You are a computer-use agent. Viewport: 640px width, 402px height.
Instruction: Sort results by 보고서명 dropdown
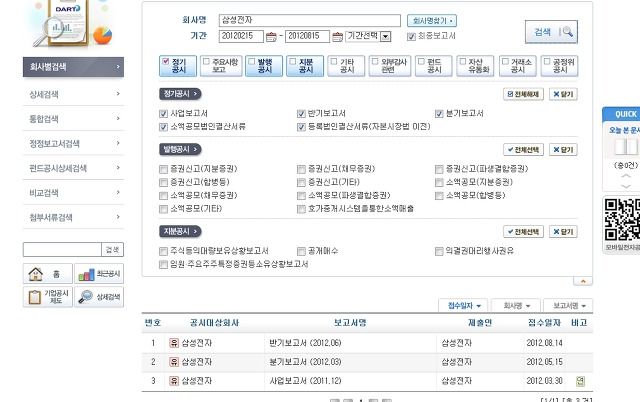tap(568, 306)
